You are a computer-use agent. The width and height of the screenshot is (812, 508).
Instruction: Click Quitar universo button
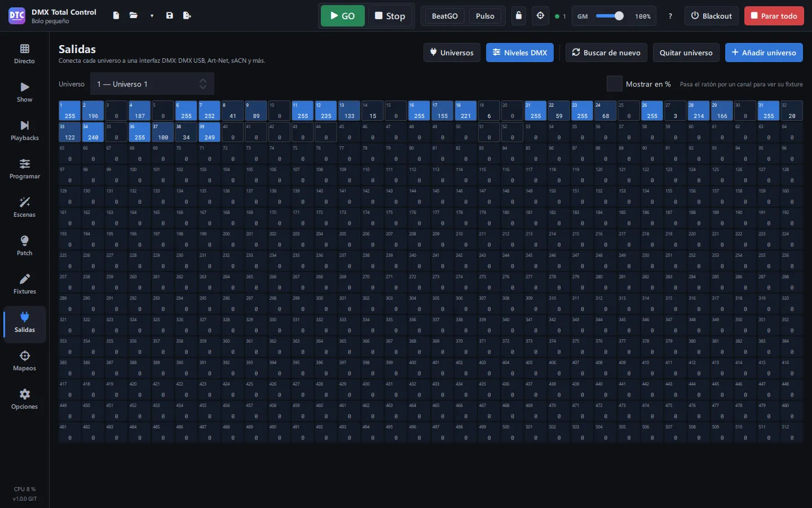point(686,52)
